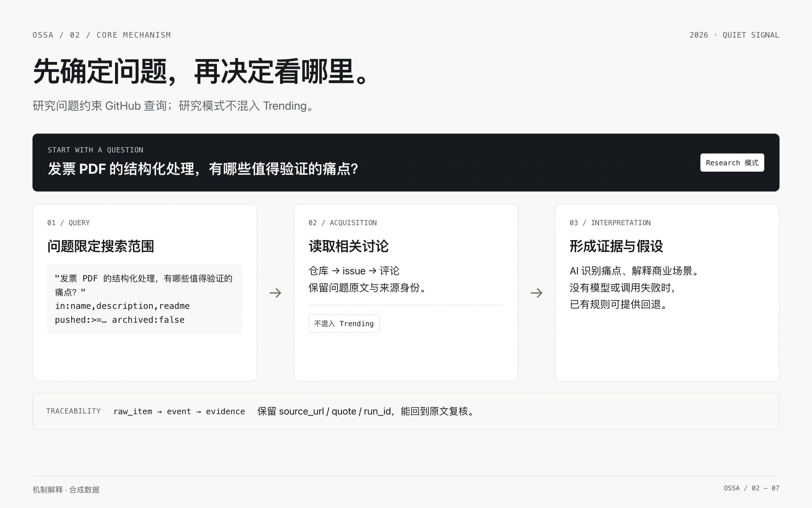Click the 机制解释 · 合成数据 footer text
Viewport: 812px width, 508px height.
(66, 490)
